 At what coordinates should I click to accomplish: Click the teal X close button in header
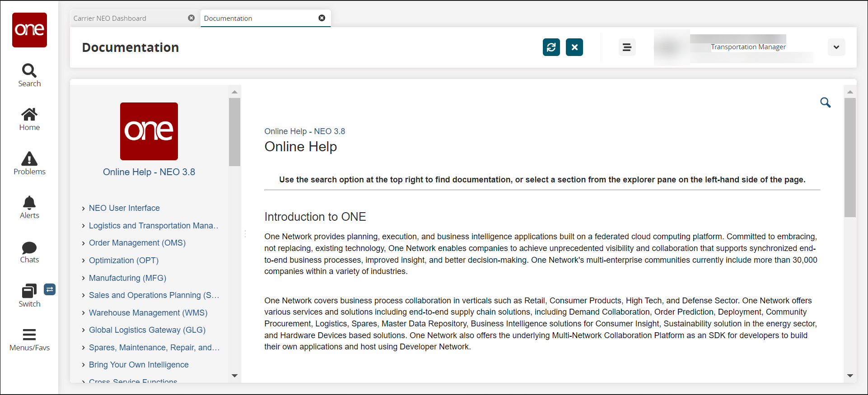click(574, 47)
